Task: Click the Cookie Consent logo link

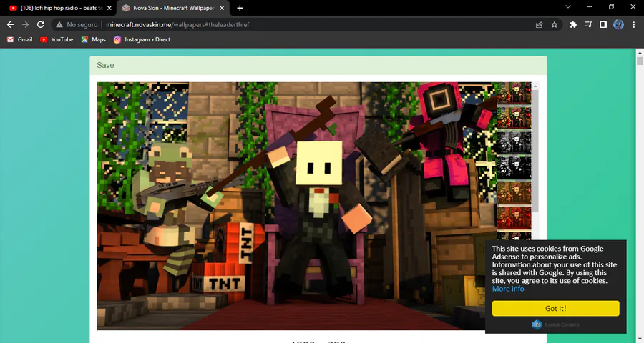Action: pyautogui.click(x=555, y=324)
